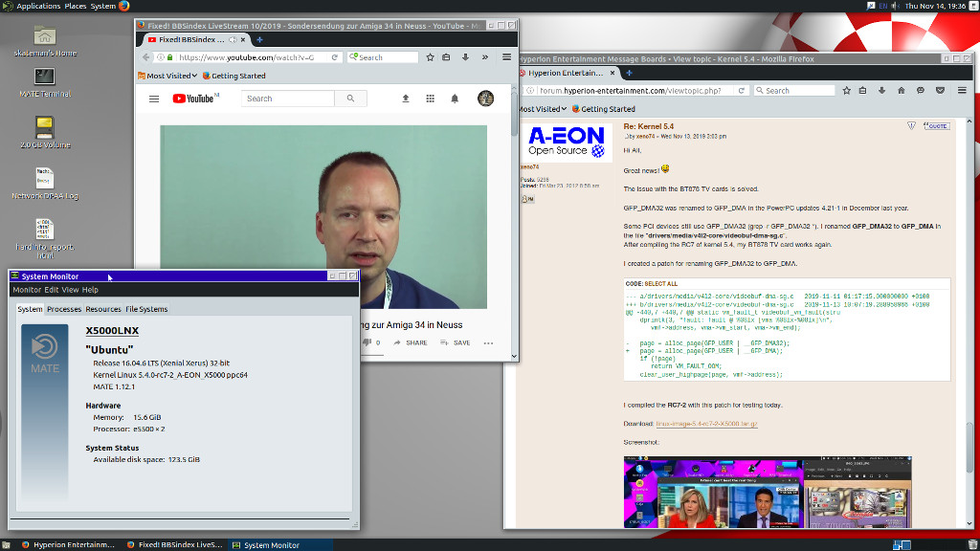
Task: Open YouTube apps grid icon
Action: click(430, 99)
